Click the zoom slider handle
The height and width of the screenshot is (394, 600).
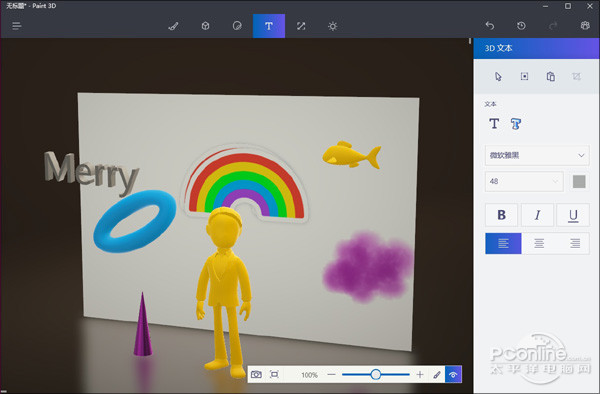click(376, 374)
